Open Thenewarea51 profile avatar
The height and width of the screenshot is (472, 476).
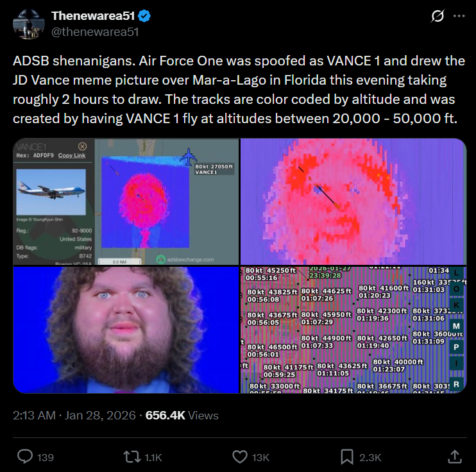(29, 24)
